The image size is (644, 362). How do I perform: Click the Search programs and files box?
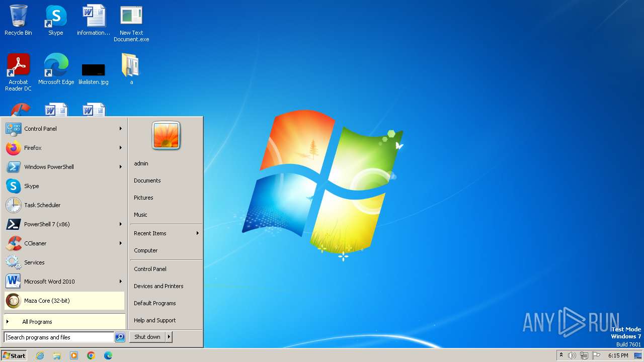tap(59, 337)
